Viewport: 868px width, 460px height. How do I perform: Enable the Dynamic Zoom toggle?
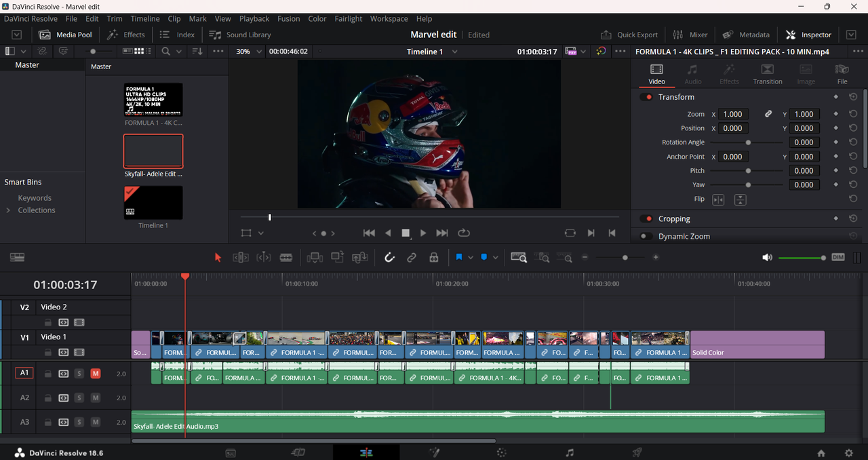click(646, 237)
